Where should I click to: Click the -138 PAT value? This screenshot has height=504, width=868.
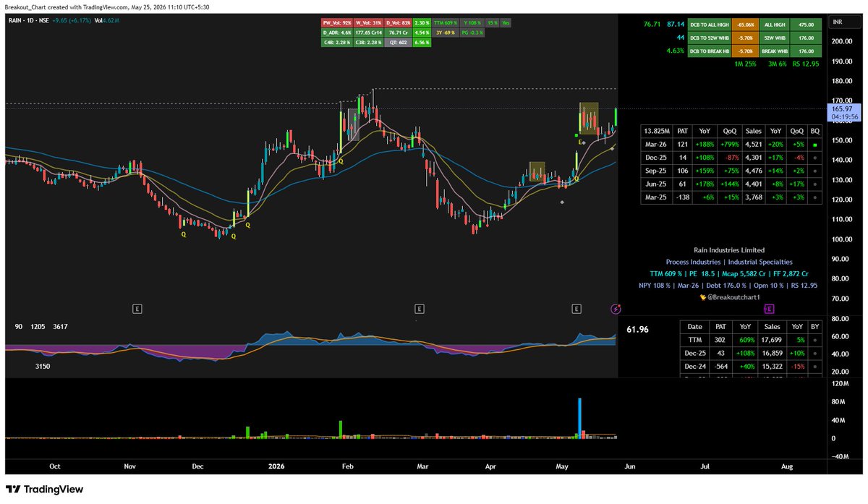[x=681, y=197]
